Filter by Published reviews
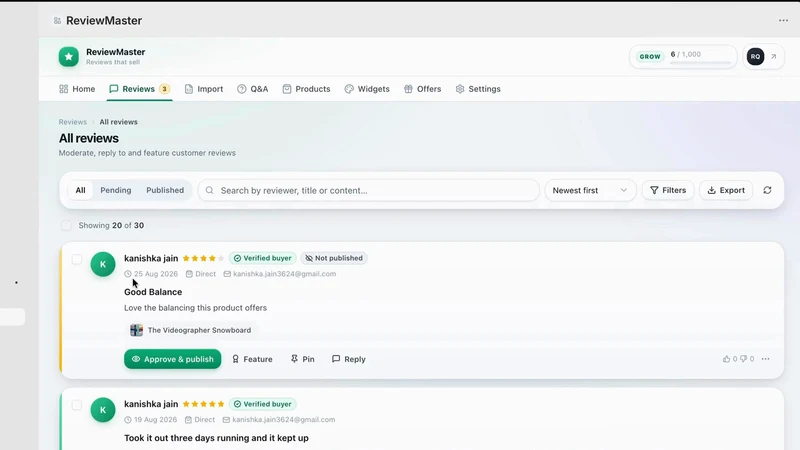Screen dimensions: 800x450 165,190
